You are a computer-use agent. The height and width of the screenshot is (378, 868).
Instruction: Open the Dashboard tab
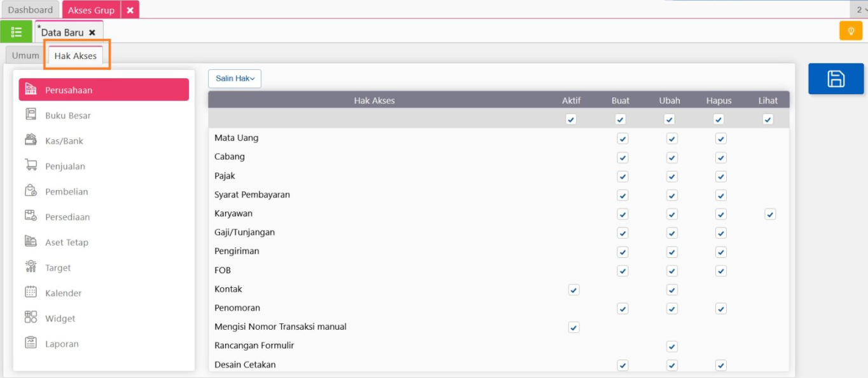[31, 10]
